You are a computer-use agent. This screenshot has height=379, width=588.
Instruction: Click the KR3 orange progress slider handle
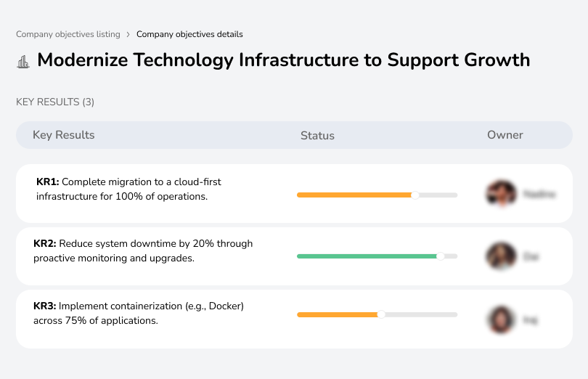[381, 314]
